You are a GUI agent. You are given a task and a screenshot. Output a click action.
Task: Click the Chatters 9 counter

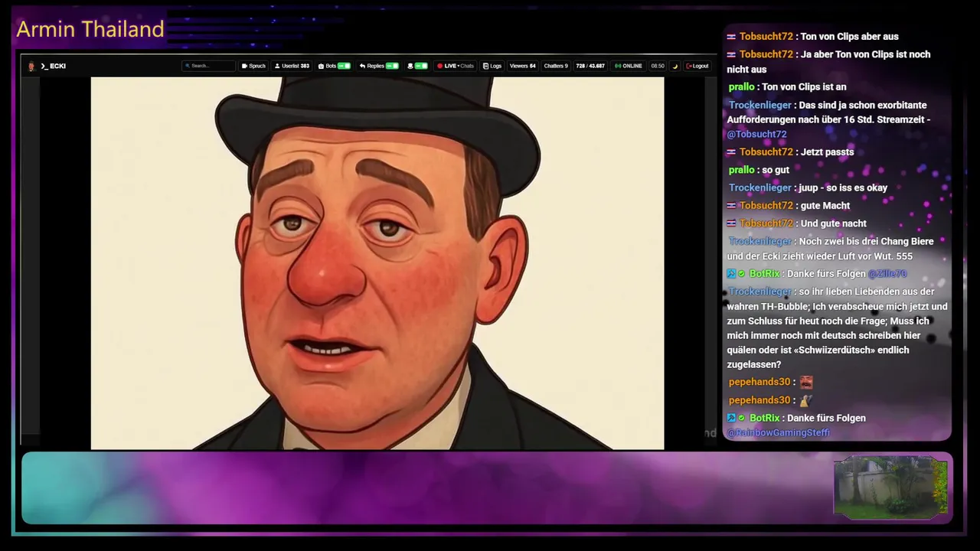[x=556, y=66]
